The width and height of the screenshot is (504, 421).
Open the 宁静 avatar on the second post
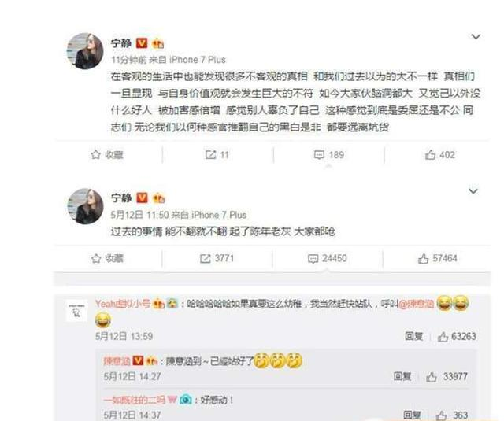tap(86, 206)
